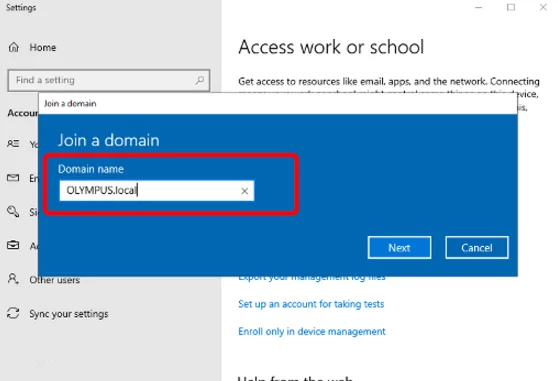The image size is (558, 381).
Task: Select the Your info person icon
Action: tap(13, 144)
